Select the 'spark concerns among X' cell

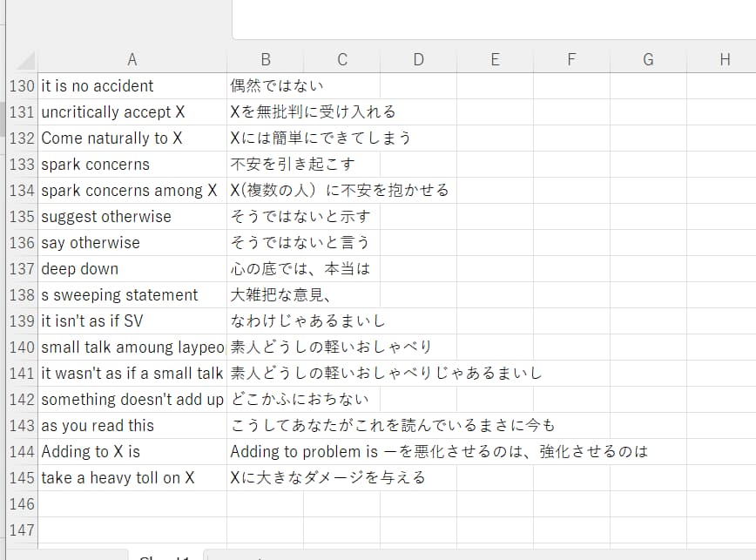(132, 191)
